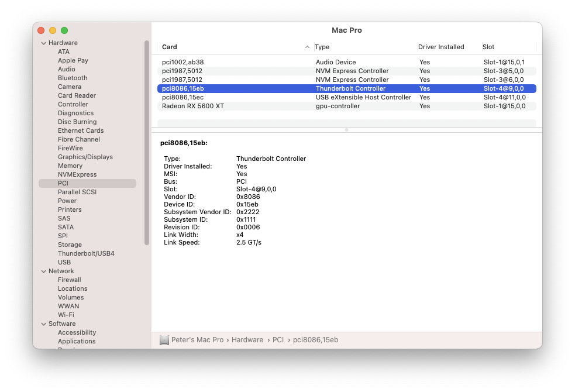
Task: Select PCI in the sidebar
Action: 87,183
